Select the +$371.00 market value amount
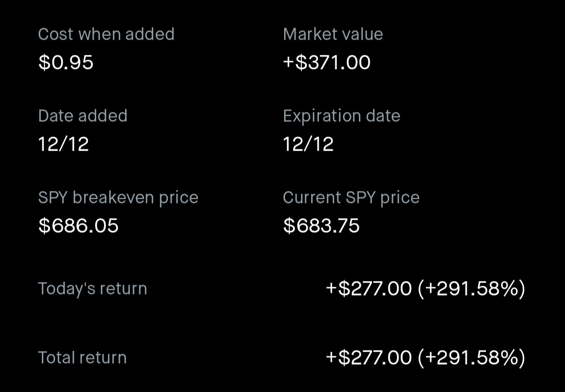The image size is (565, 392). coord(326,62)
